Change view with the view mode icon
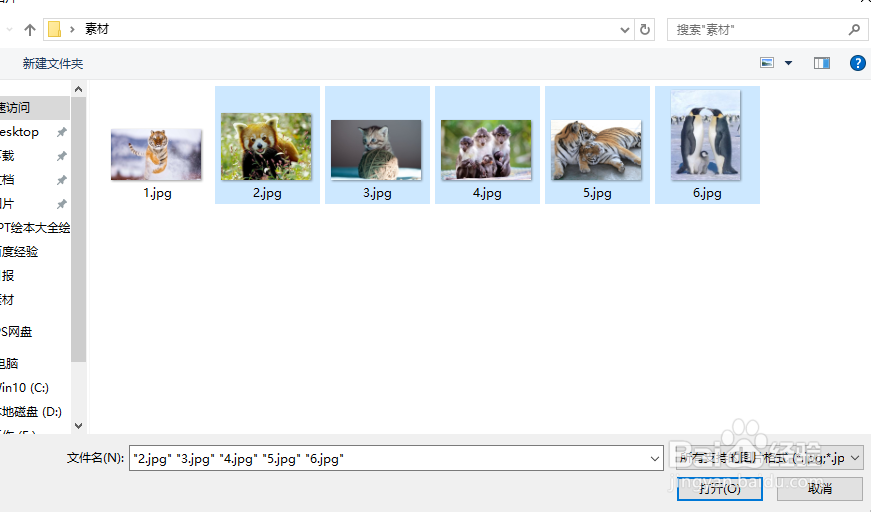This screenshot has height=512, width=871. coord(767,63)
